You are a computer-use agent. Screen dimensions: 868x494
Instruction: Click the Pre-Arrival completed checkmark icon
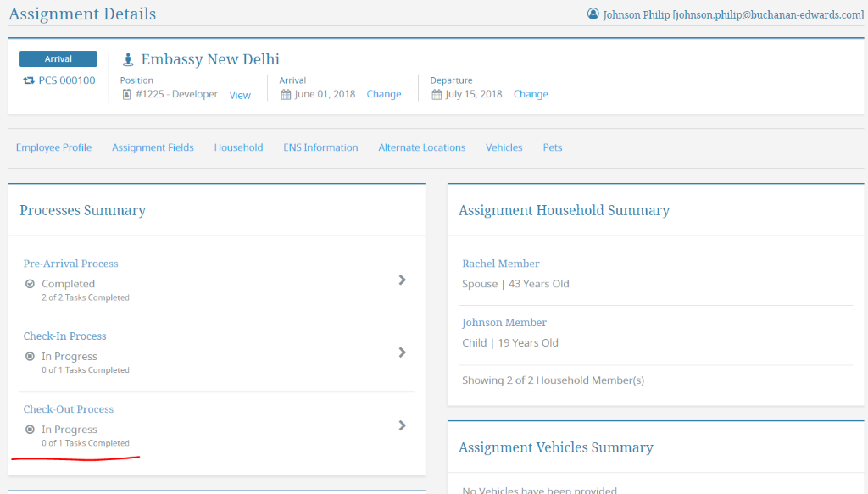[x=30, y=284]
